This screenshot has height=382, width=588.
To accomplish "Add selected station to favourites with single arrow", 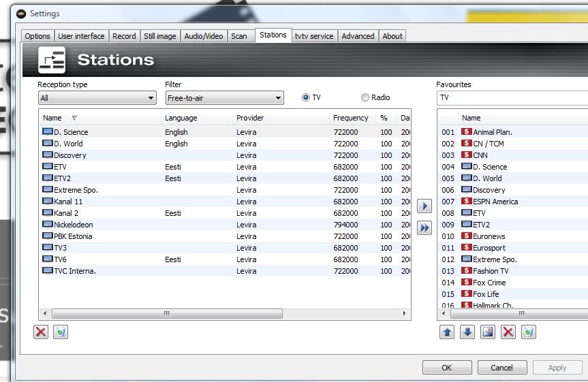I will pos(424,206).
